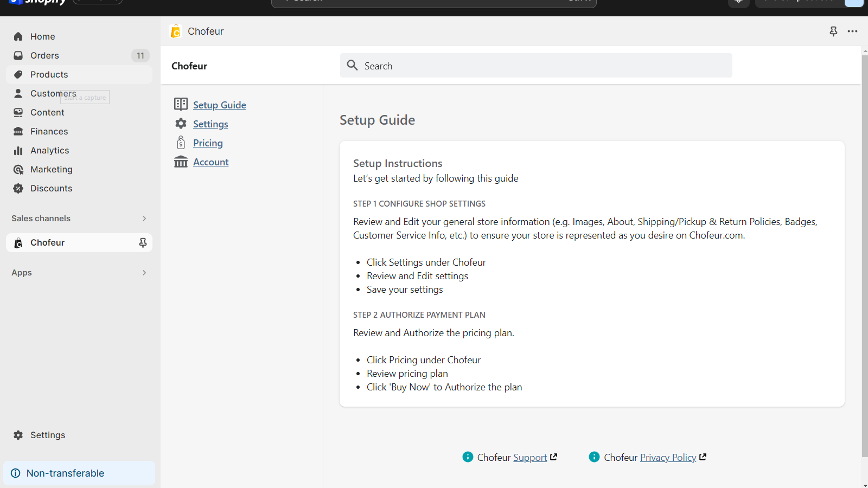The image size is (868, 488).
Task: Click the Setup Instructions card title
Action: 398,163
